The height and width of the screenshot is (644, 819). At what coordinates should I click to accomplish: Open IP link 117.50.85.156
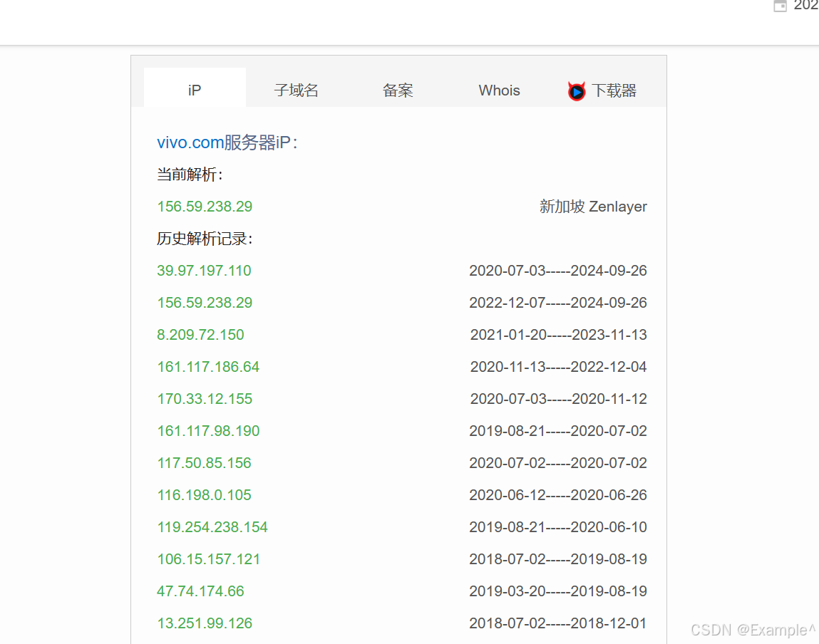tap(205, 463)
